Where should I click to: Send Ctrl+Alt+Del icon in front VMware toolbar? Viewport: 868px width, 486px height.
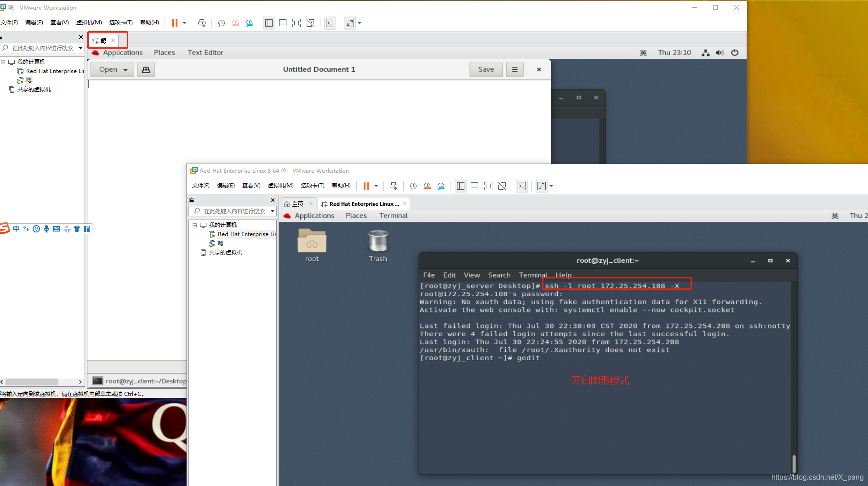394,186
